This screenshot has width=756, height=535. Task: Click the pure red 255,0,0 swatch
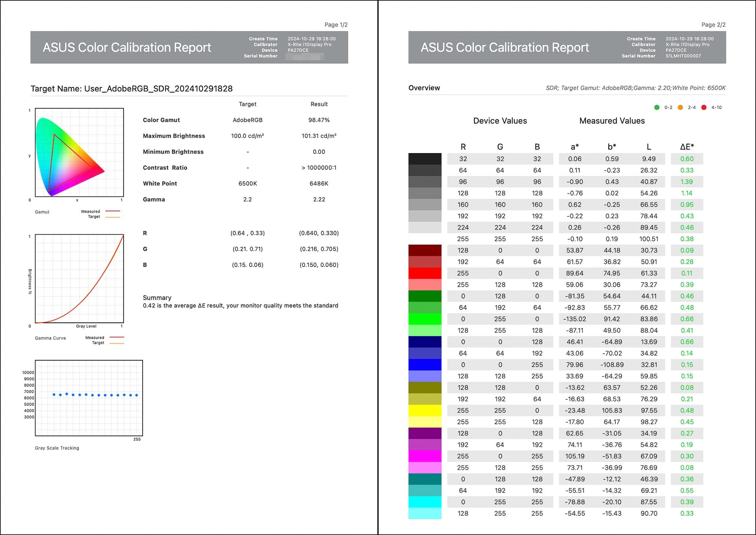point(424,273)
